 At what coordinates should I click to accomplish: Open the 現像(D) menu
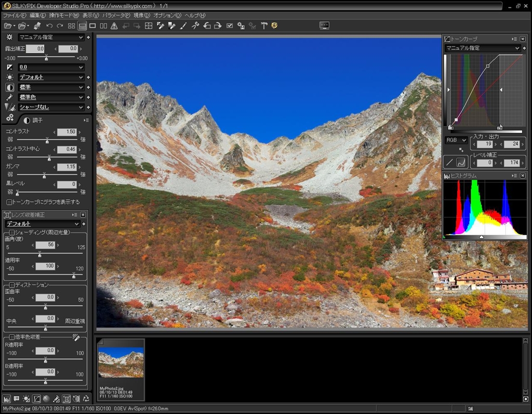[x=141, y=16]
